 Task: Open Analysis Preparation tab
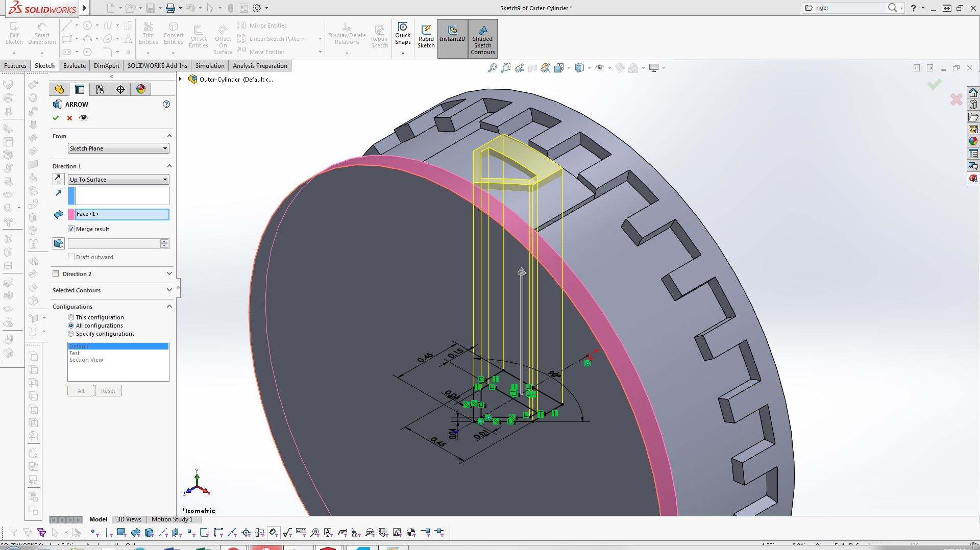[260, 66]
